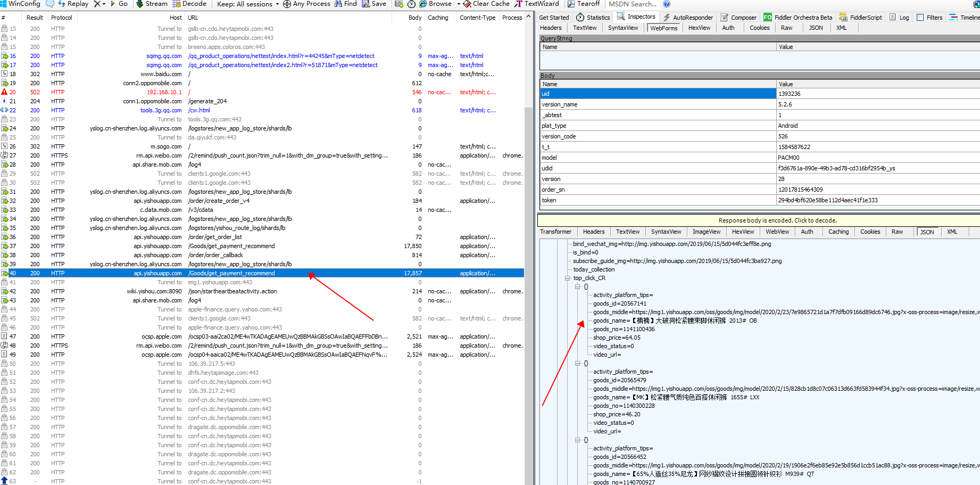Select session 36 /order/get_order_list
This screenshot has height=485, width=980.
click(262, 237)
